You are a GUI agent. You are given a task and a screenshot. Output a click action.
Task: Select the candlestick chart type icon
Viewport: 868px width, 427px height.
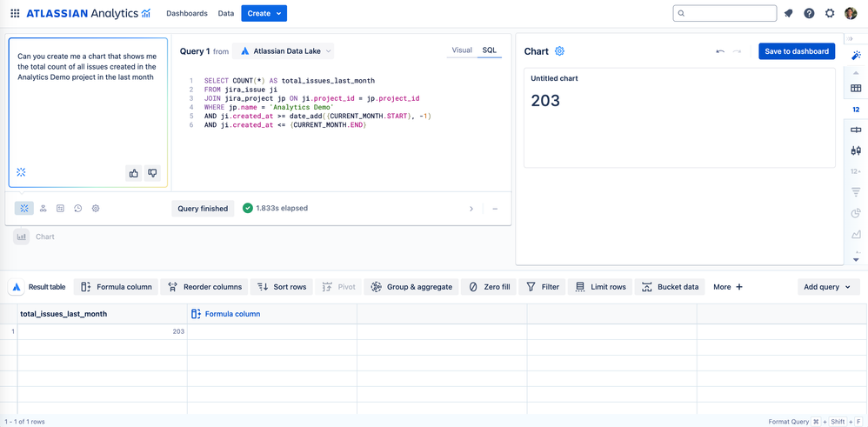click(856, 150)
